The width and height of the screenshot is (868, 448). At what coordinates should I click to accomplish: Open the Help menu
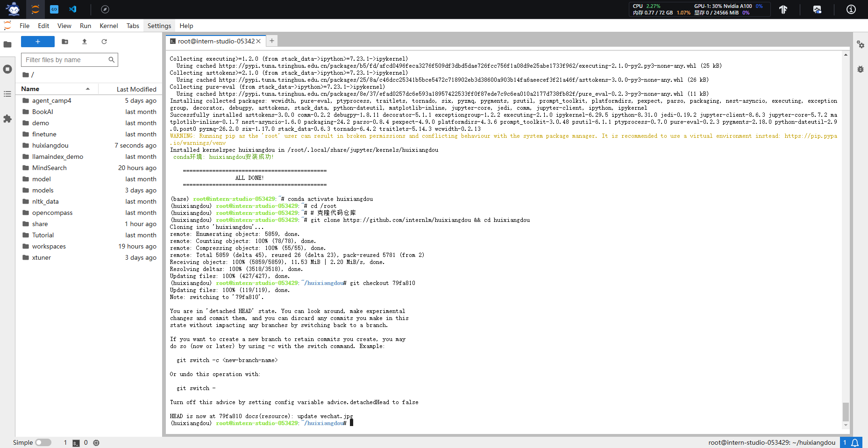pos(186,26)
